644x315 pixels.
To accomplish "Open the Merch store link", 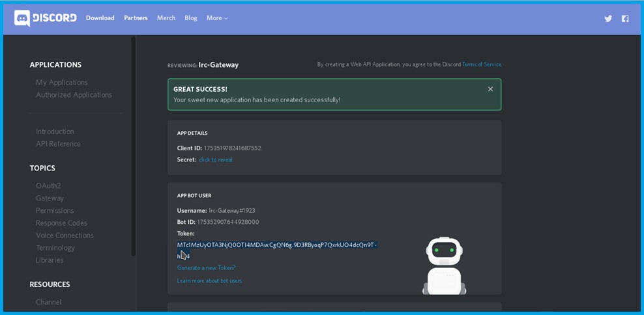I will [166, 18].
